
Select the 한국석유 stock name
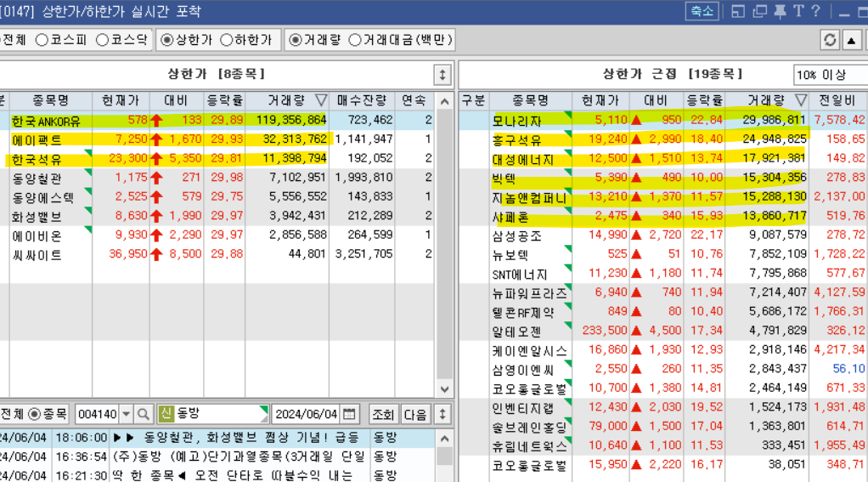(37, 160)
